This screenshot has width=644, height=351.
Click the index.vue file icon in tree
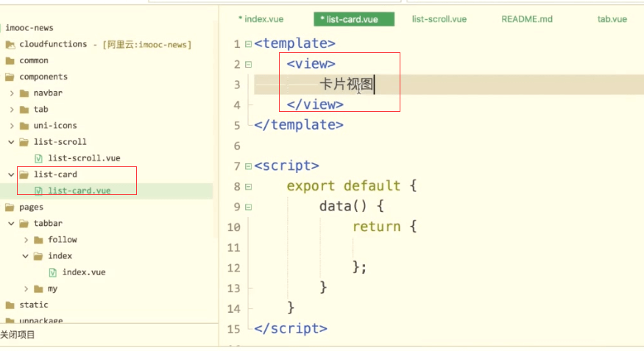click(x=52, y=272)
